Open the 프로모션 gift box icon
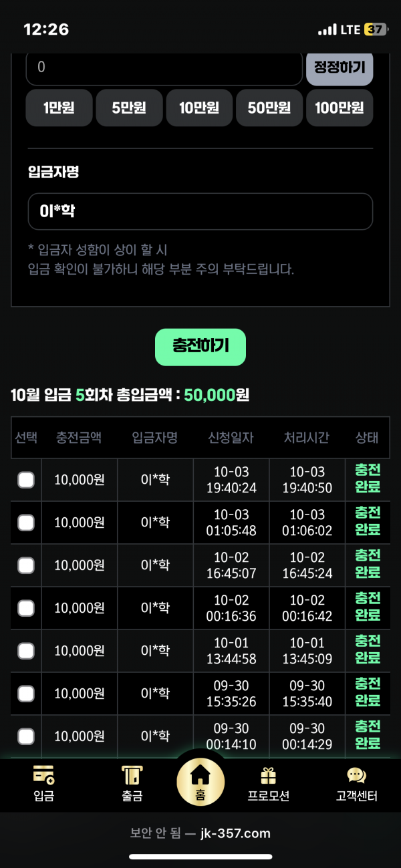Image resolution: width=401 pixels, height=868 pixels. [x=268, y=776]
